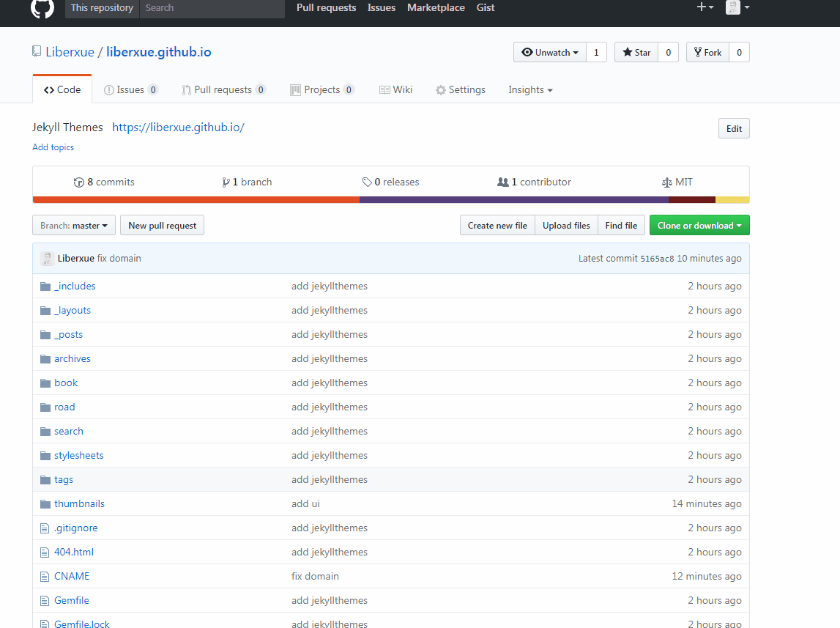Click the Find file button
Image resolution: width=840 pixels, height=628 pixels.
622,226
